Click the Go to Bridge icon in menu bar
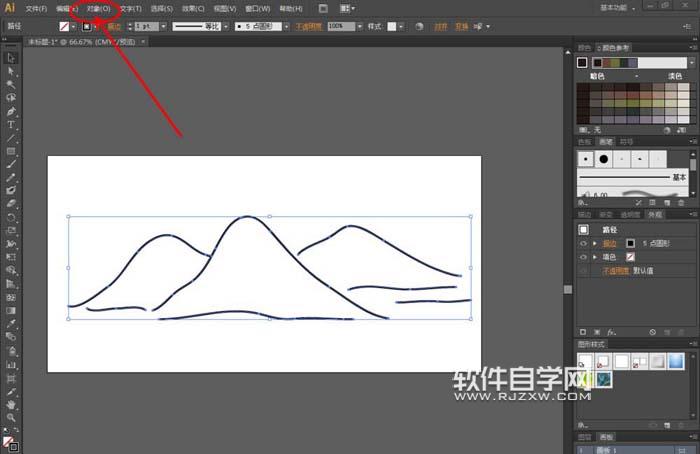Image resolution: width=700 pixels, height=454 pixels. [x=323, y=8]
